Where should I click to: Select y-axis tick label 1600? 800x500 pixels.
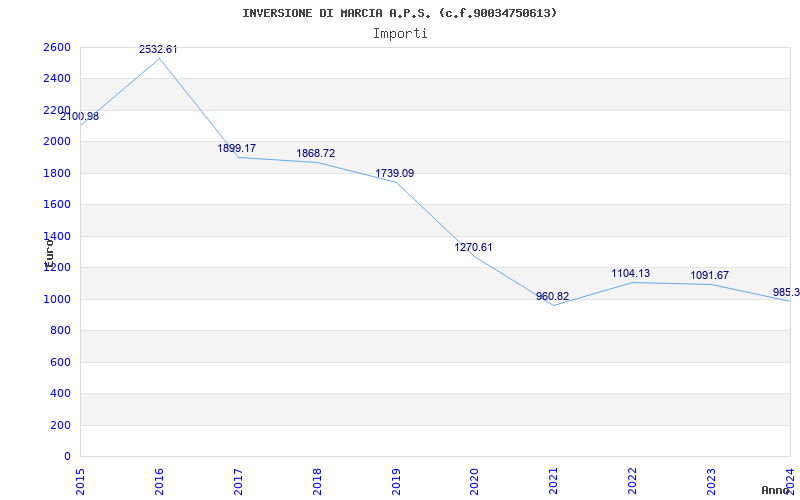tap(57, 205)
